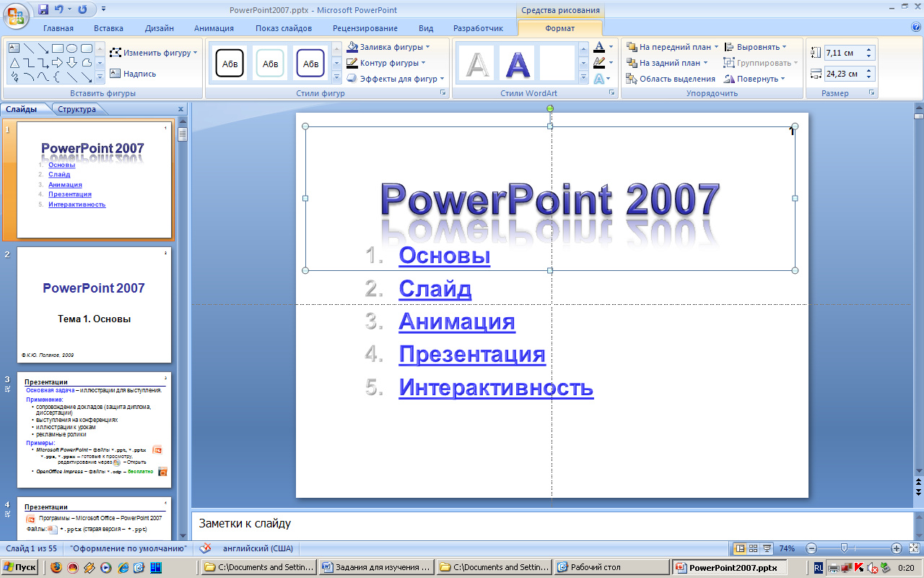Click the text fill color A icon
Image resolution: width=924 pixels, height=578 pixels.
(599, 47)
